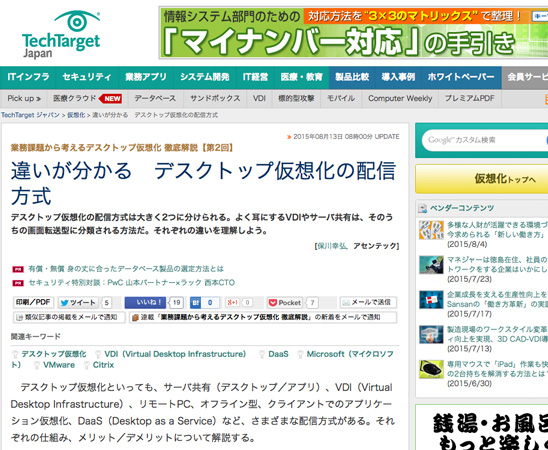Open the Computer Weekly link
This screenshot has height=450, width=548.
coord(400,99)
